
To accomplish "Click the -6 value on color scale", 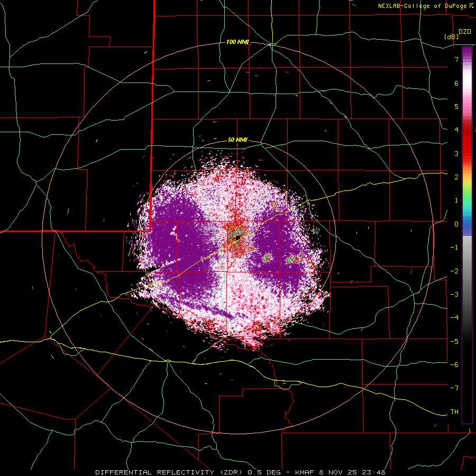I will point(454,365).
